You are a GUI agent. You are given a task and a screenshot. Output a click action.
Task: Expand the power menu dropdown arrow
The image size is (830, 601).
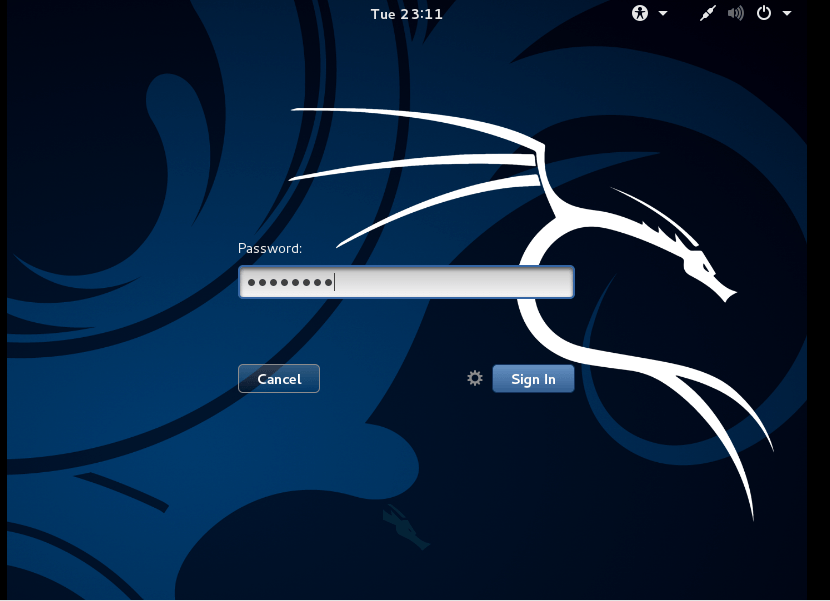787,14
